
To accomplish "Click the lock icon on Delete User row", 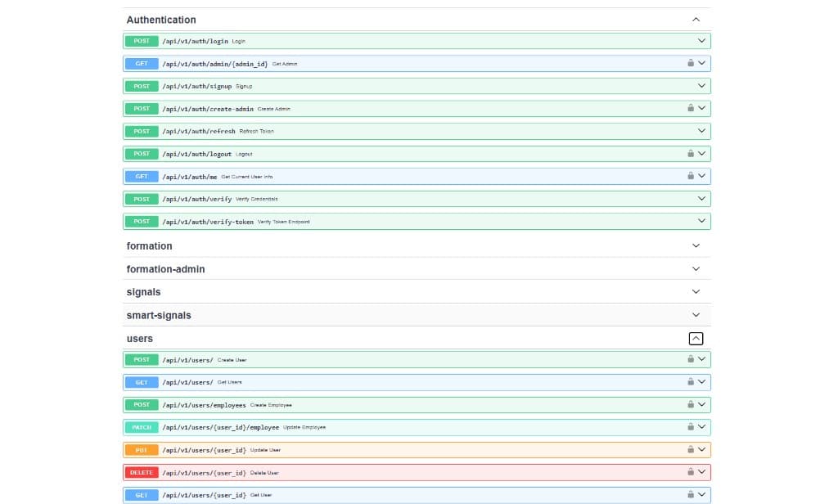I will click(x=691, y=472).
